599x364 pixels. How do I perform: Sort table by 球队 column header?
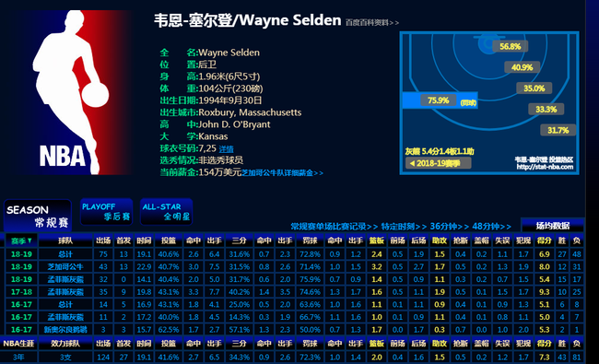click(x=65, y=241)
